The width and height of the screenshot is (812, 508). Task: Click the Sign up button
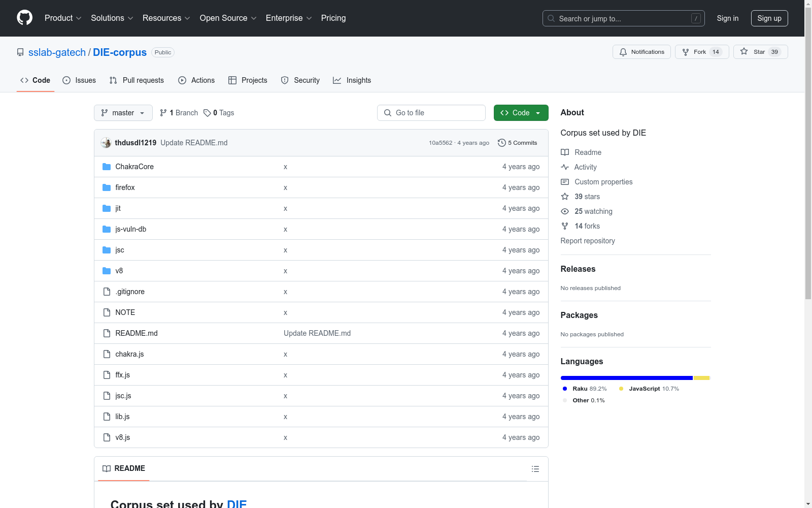[x=769, y=18]
